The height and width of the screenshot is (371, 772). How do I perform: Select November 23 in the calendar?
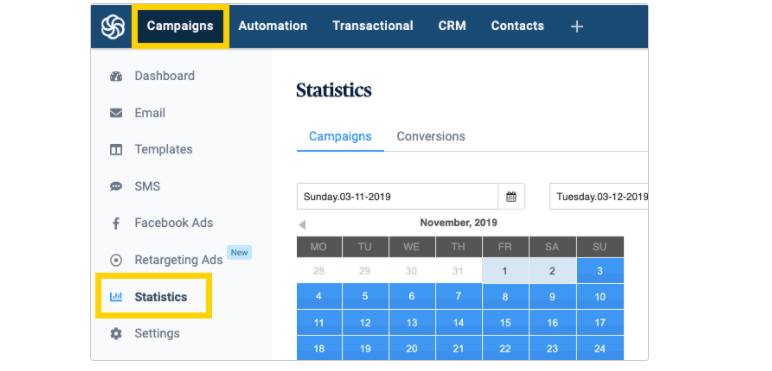point(552,348)
